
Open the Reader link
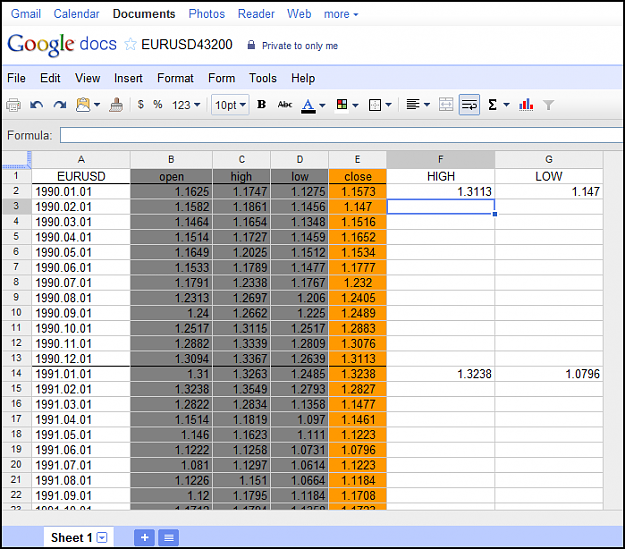click(256, 14)
